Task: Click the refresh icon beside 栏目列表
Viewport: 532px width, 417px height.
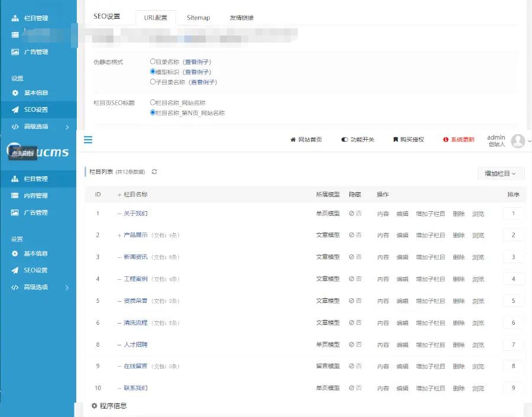Action: [x=154, y=172]
